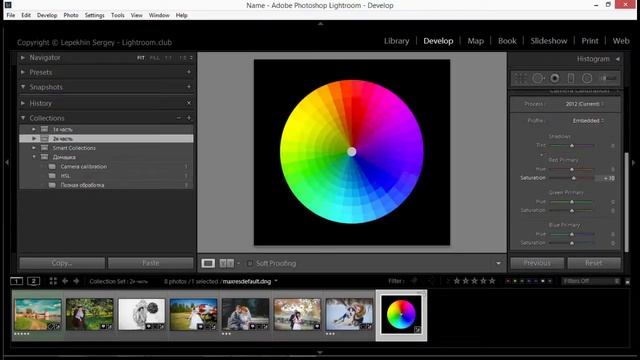Viewport: 640px width, 360px height.
Task: Remove collection with the minus icon
Action: 178,118
